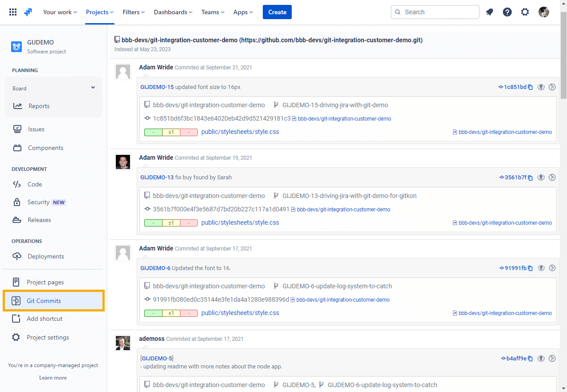
Task: Click the branch-circle icon for commit 91991fb
Action: pyautogui.click(x=552, y=268)
